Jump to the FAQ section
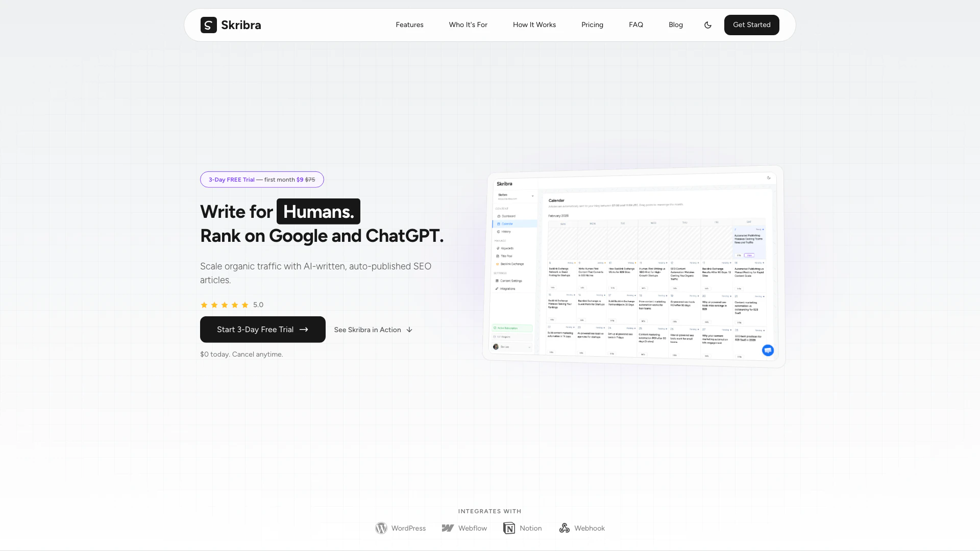 (x=635, y=25)
